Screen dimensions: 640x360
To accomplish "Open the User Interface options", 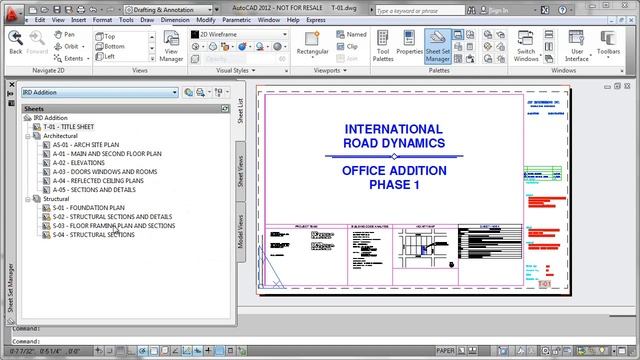I will click(x=577, y=46).
